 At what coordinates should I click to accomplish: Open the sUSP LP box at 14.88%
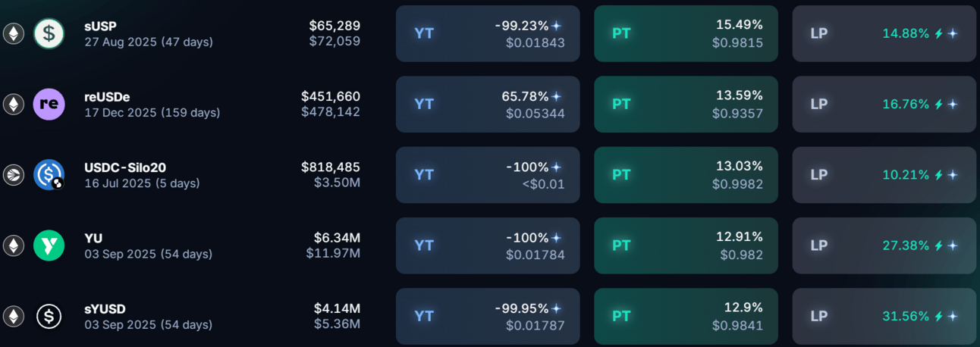[x=884, y=33]
